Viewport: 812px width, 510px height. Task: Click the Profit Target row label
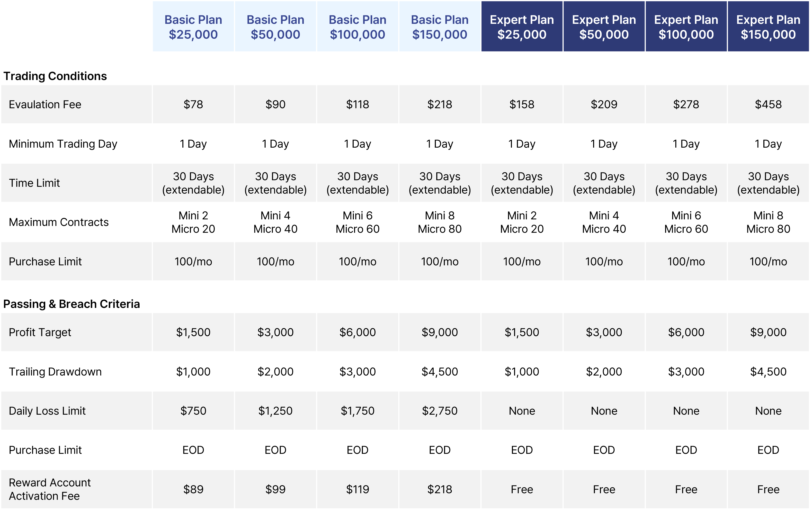[x=40, y=332]
